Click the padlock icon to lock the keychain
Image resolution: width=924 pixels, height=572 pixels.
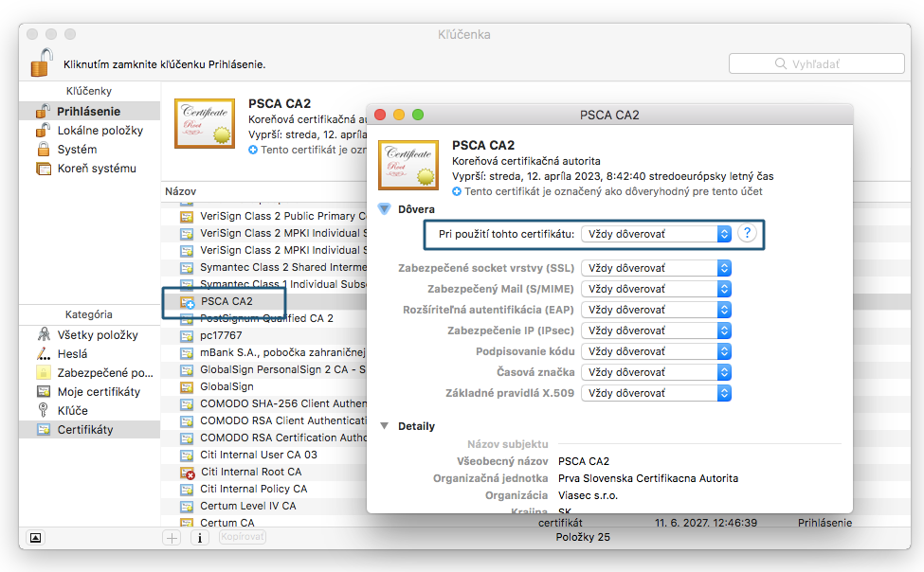(42, 63)
